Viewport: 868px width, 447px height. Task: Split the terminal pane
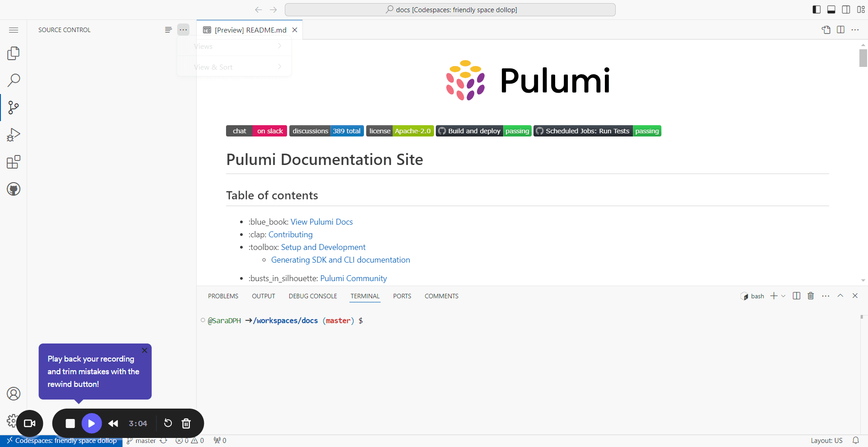[x=797, y=296]
